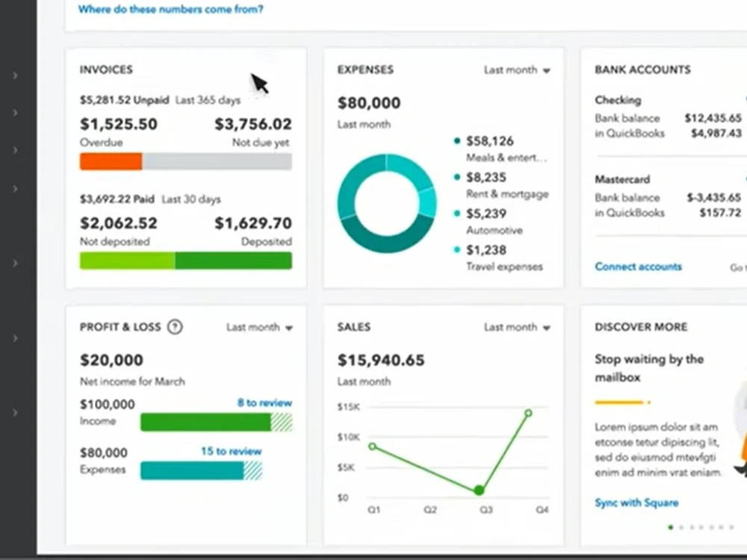The height and width of the screenshot is (560, 747).
Task: Expand the bottom sidebar chevron arrow
Action: [15, 412]
